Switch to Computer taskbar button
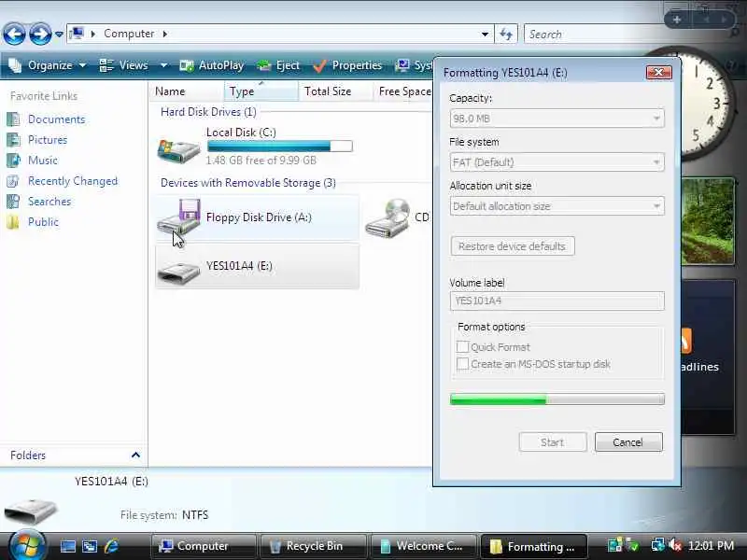This screenshot has width=747, height=560. coord(204,546)
